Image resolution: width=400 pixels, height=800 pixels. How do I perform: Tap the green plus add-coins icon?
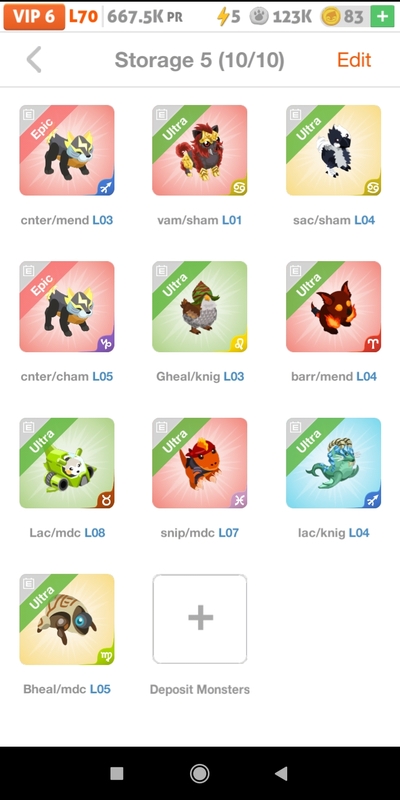[x=382, y=17]
